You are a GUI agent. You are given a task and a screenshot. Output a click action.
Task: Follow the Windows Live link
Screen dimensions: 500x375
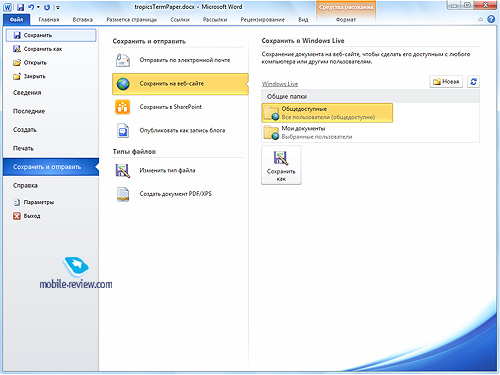(x=280, y=84)
